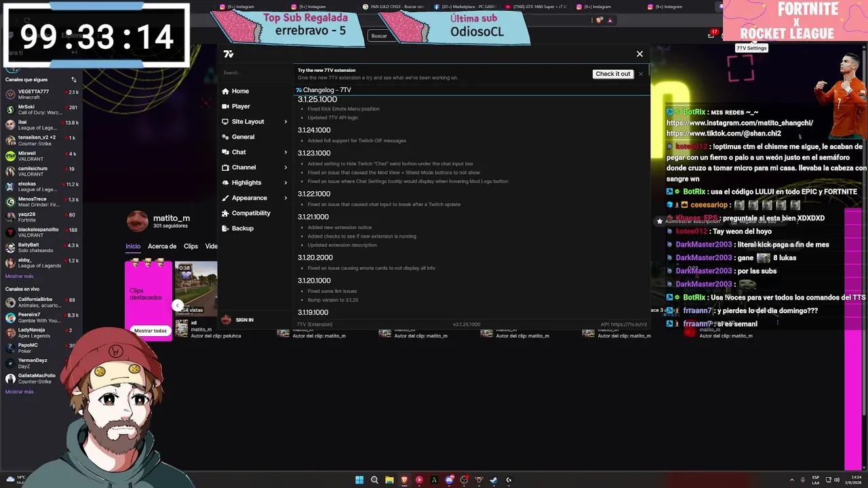Dismiss the new 7TV extension banner
Viewport: 868px width, 488px height.
point(641,74)
